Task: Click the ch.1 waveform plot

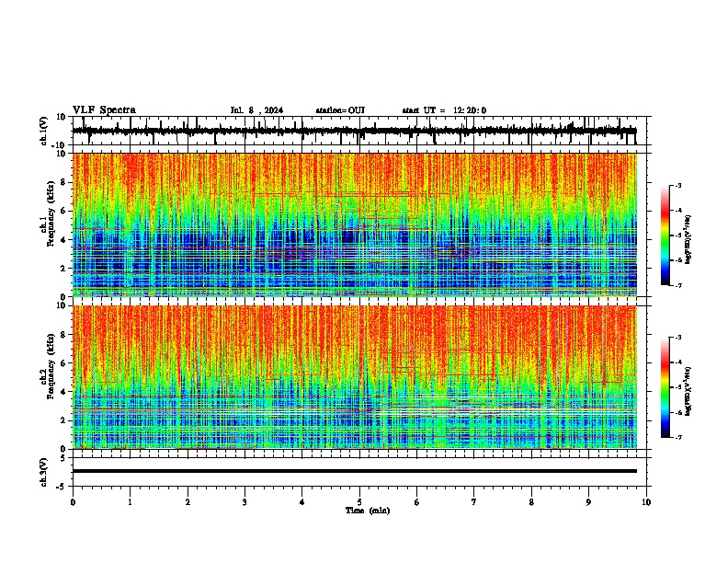Action: 359,131
